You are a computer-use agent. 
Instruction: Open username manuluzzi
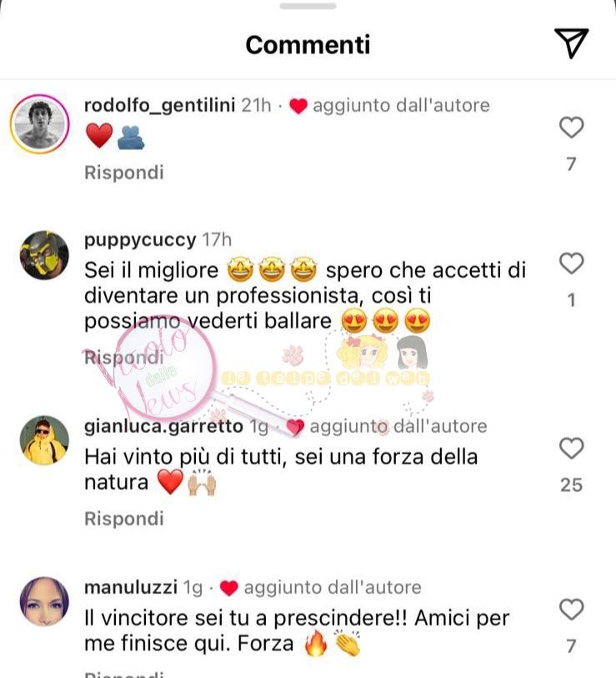131,587
